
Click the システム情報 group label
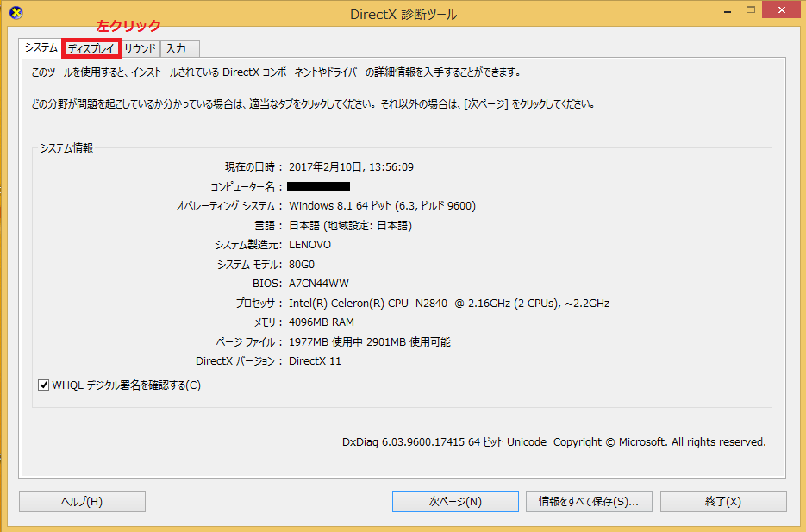tap(66, 148)
